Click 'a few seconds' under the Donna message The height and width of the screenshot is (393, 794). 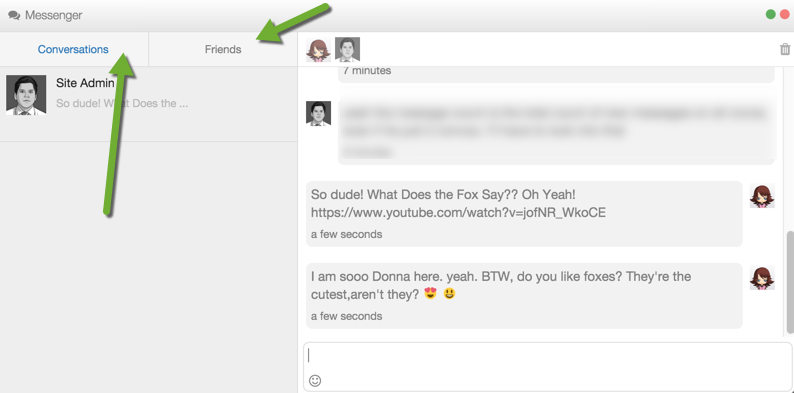coord(346,317)
